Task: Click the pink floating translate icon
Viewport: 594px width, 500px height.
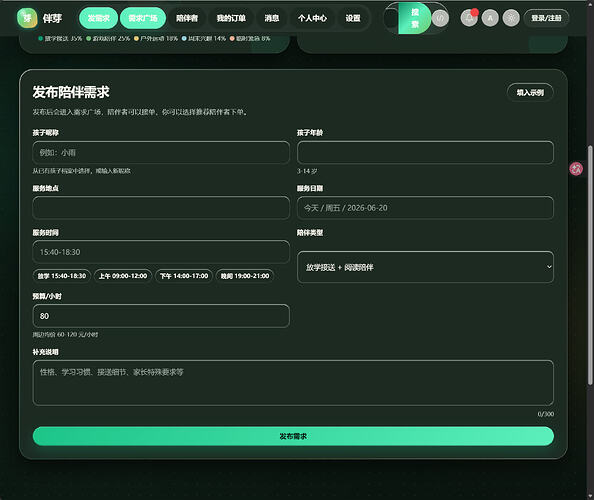Action: click(576, 169)
